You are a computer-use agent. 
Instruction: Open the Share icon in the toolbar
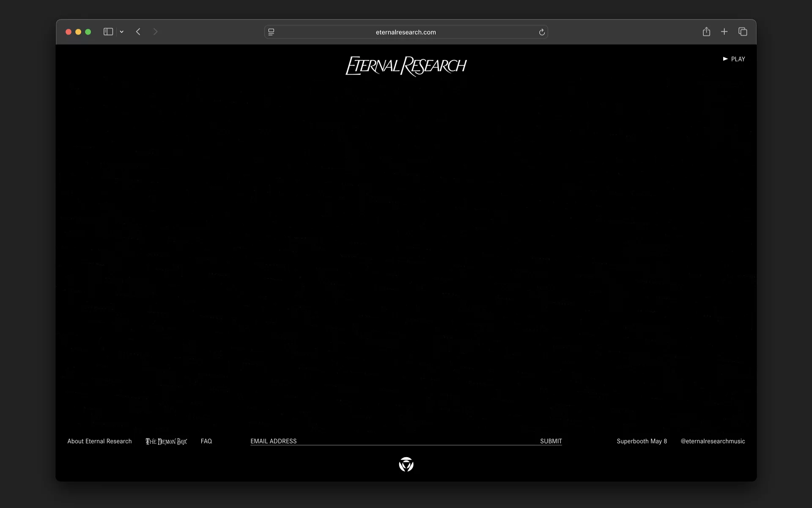pyautogui.click(x=706, y=32)
